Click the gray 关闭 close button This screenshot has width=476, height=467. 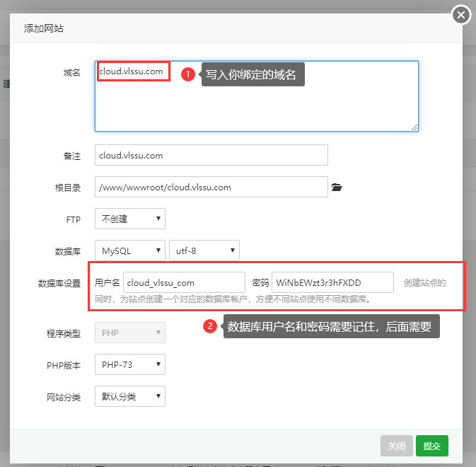(x=397, y=446)
